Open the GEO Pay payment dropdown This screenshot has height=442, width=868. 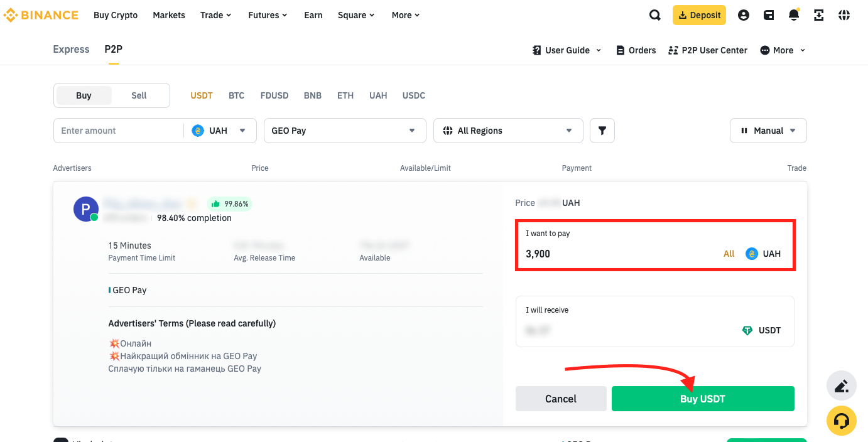(345, 131)
